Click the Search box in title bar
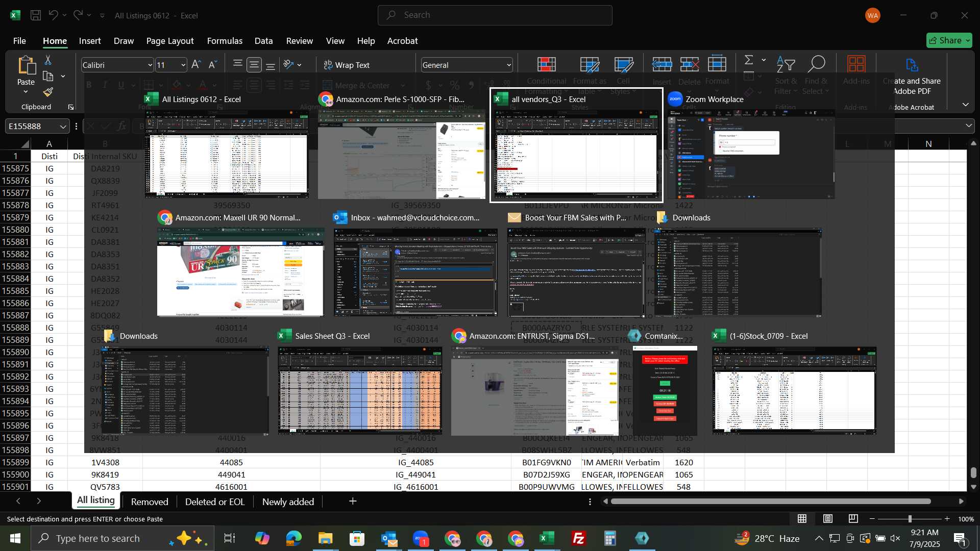This screenshot has height=551, width=980. click(495, 15)
